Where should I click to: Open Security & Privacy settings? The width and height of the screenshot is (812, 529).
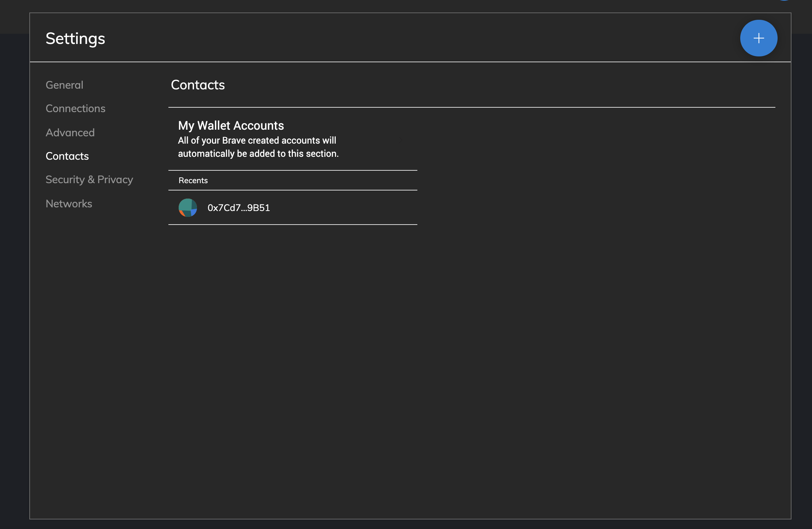[89, 180]
